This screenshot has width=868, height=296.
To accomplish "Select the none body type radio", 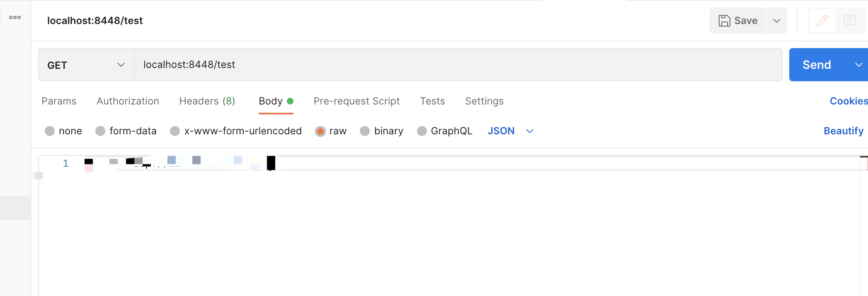I will (x=50, y=131).
